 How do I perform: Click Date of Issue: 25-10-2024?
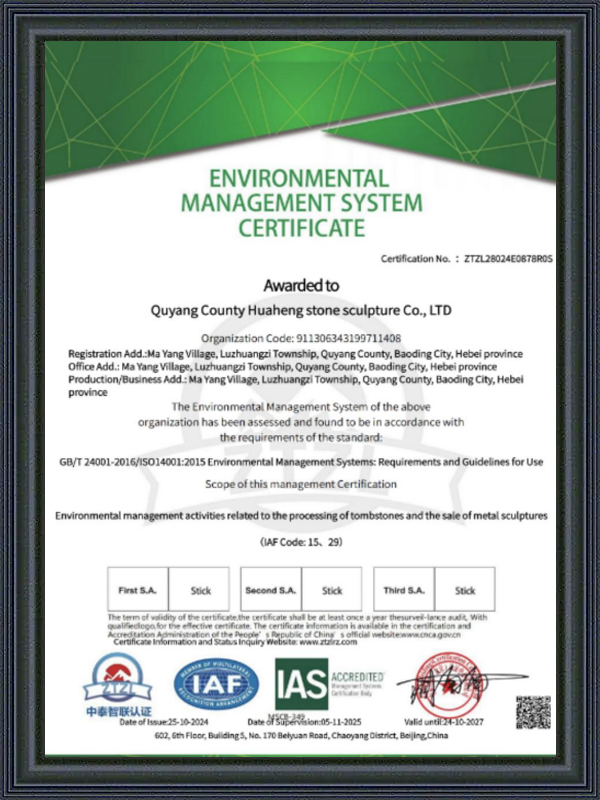click(164, 722)
